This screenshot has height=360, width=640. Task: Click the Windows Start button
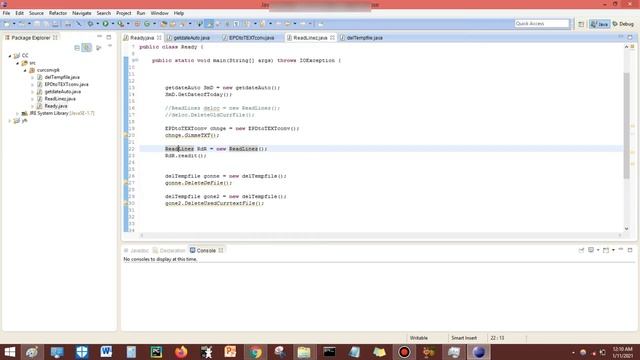click(x=9, y=352)
